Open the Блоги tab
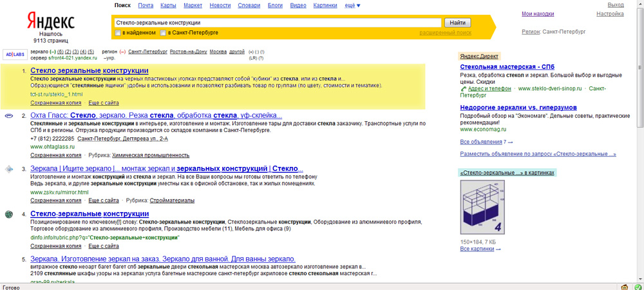Viewport: 644px width, 290px height. pyautogui.click(x=275, y=6)
